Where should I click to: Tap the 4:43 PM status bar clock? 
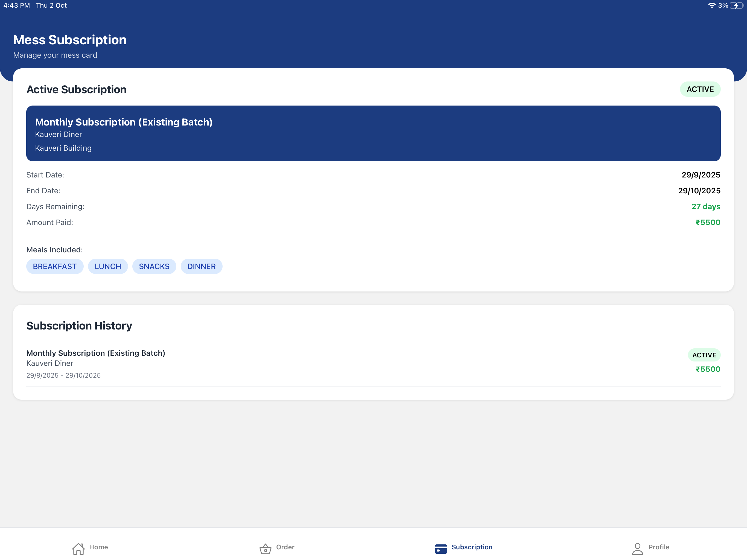tap(17, 5)
